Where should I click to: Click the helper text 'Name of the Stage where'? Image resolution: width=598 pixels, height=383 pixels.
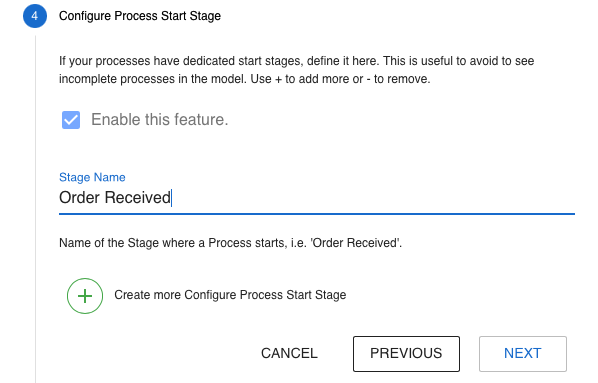tap(230, 243)
